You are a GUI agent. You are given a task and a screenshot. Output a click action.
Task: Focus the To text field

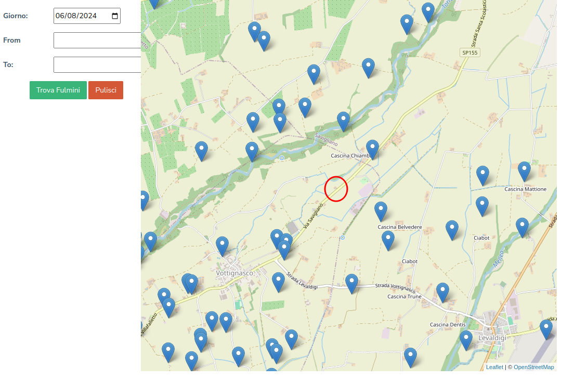point(97,65)
